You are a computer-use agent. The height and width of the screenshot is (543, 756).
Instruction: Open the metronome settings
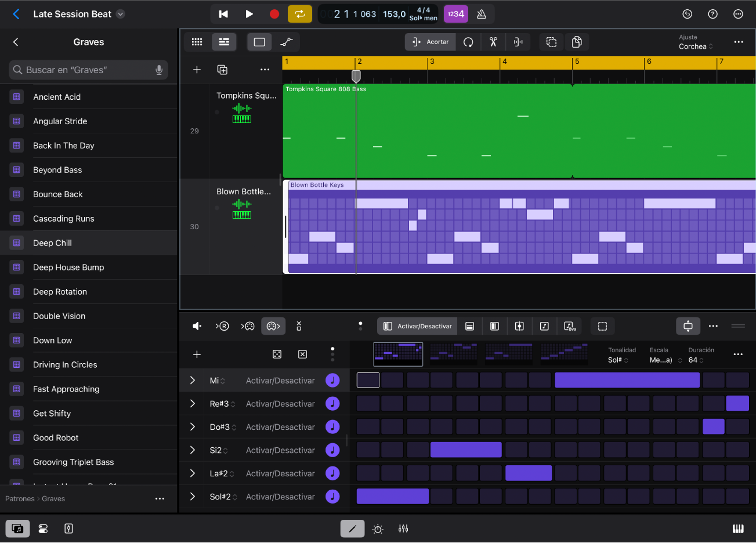point(482,13)
